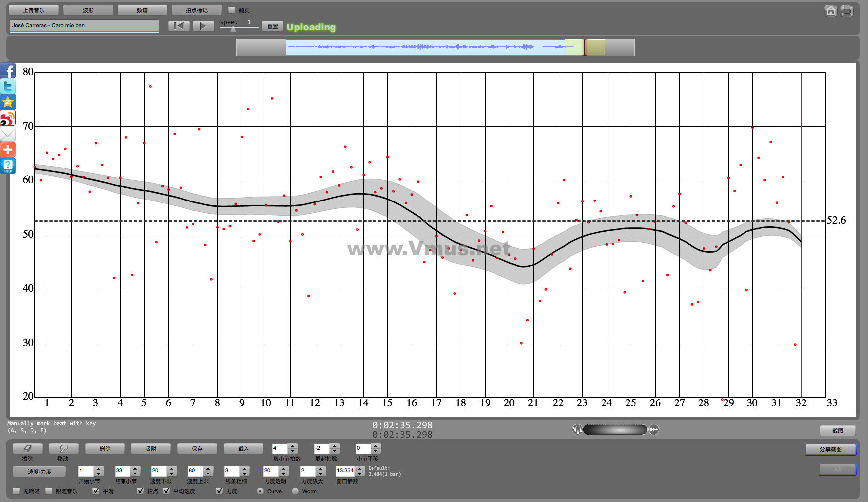Select the eraser (擦除) tool

[27, 449]
